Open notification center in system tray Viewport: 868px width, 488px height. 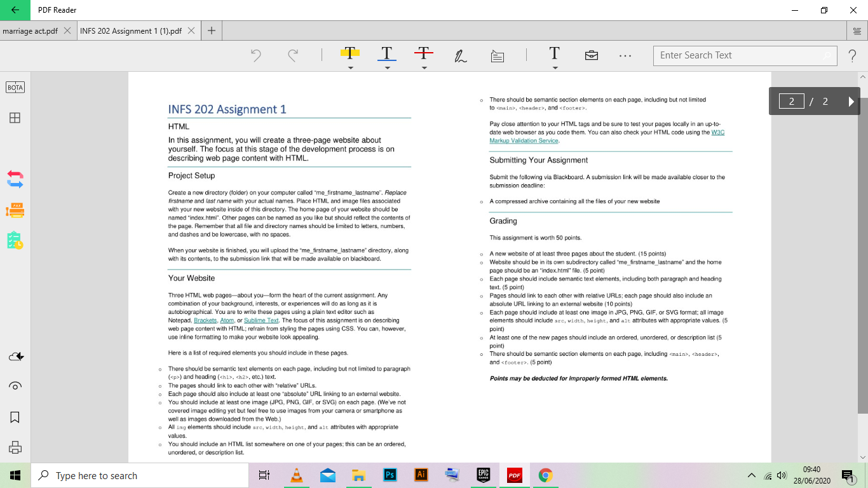(848, 475)
